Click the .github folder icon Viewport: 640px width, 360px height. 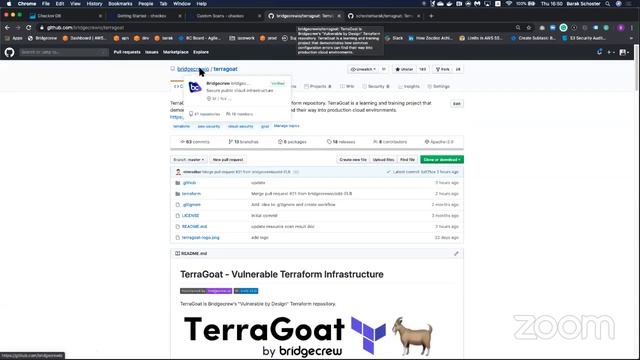click(x=178, y=183)
